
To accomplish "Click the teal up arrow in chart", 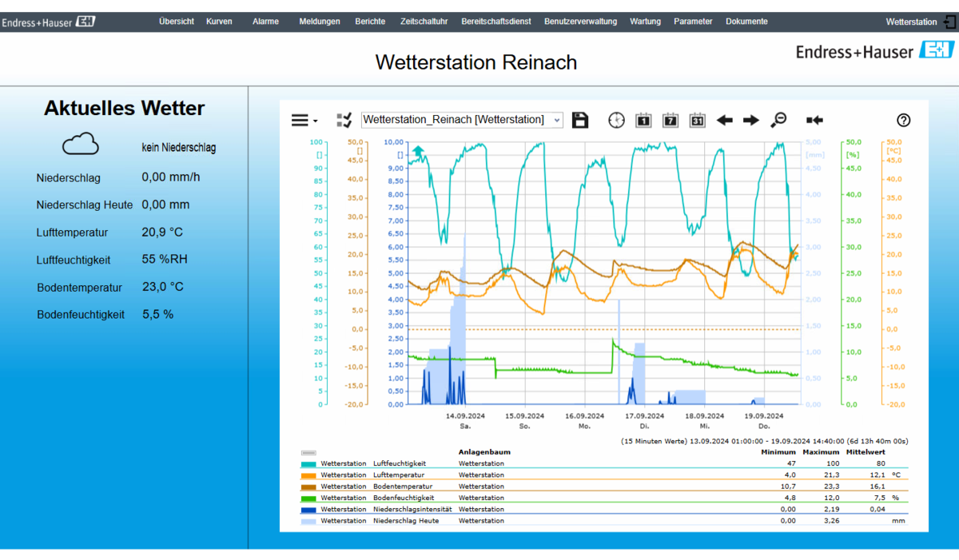I will [x=418, y=151].
